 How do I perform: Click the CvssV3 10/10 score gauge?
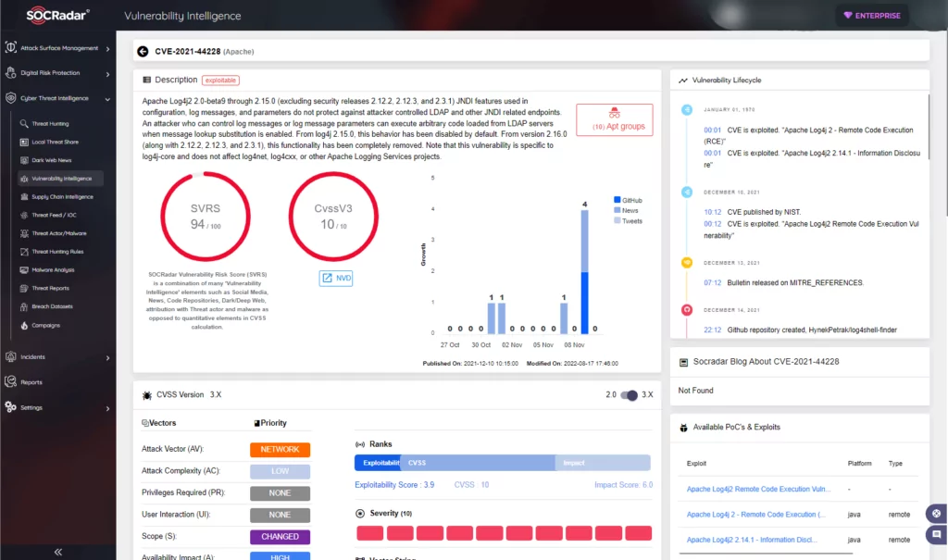click(333, 217)
